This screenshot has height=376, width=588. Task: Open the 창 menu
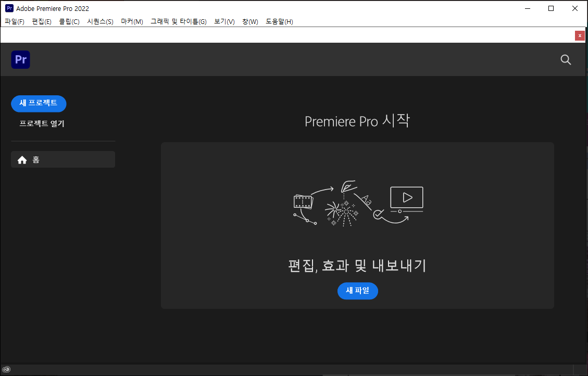coord(250,21)
